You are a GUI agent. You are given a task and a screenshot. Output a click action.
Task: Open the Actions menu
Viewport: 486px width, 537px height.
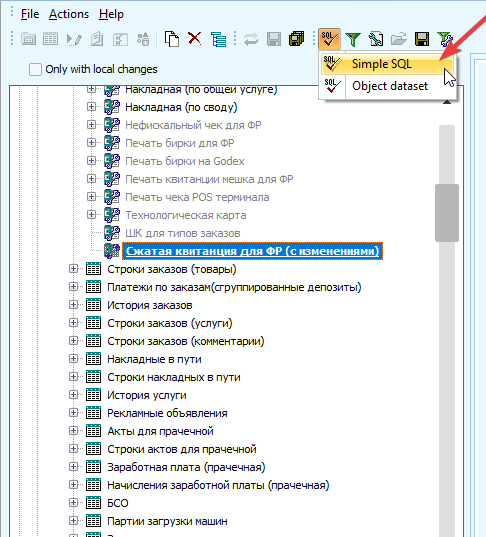click(x=69, y=14)
